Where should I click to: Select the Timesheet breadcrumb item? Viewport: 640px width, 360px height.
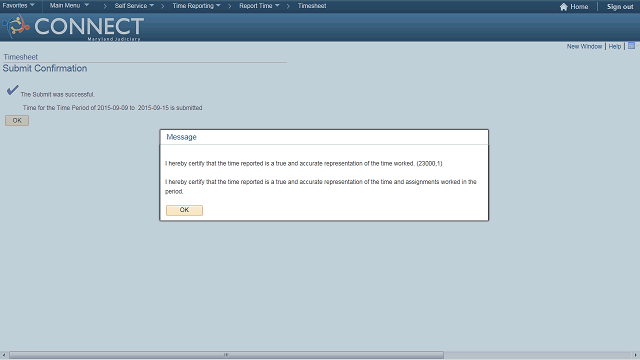(312, 6)
